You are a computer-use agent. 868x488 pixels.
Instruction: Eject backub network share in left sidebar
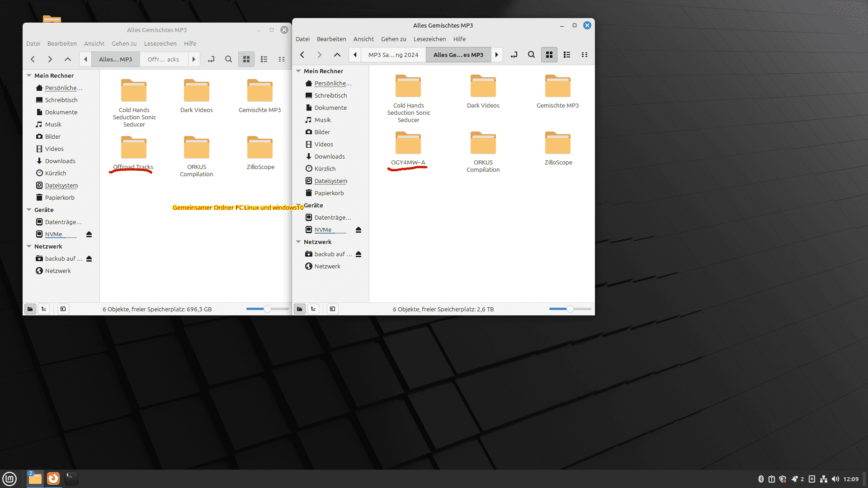coord(89,259)
